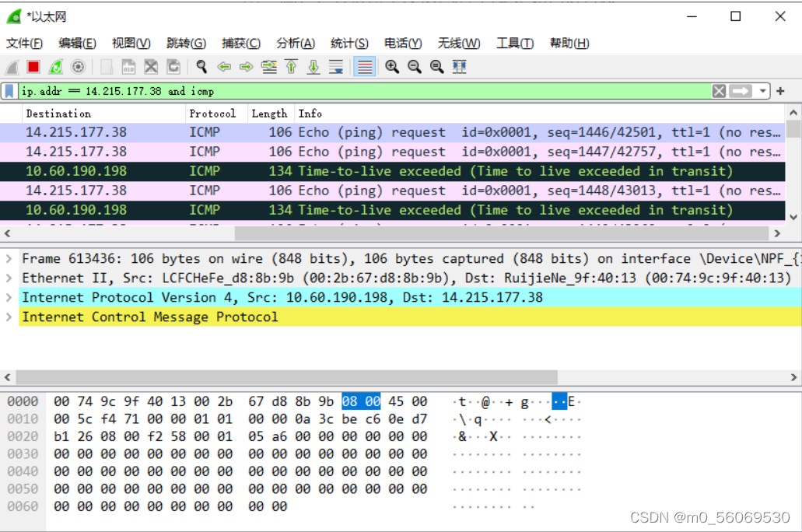
Task: Restart the current capture
Action: [x=56, y=67]
